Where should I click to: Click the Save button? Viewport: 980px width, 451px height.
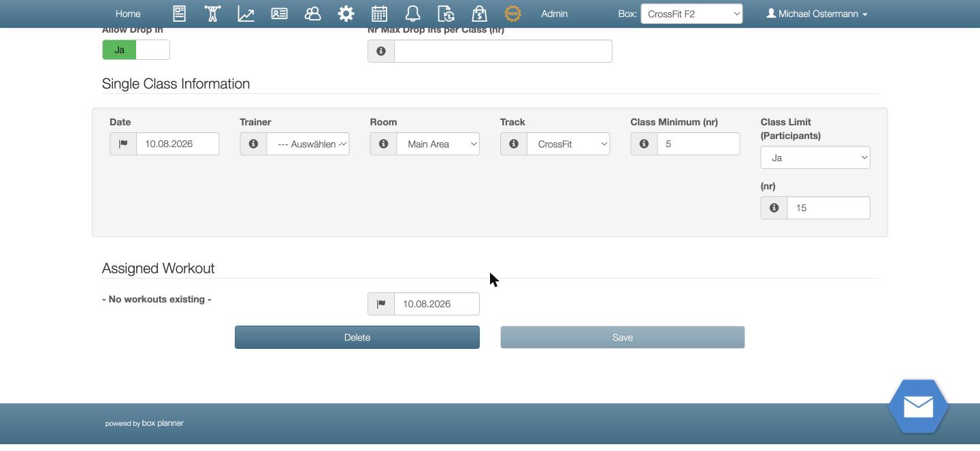pos(623,337)
